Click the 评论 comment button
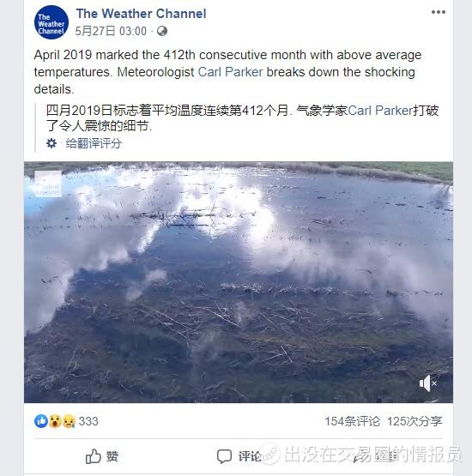 (239, 456)
